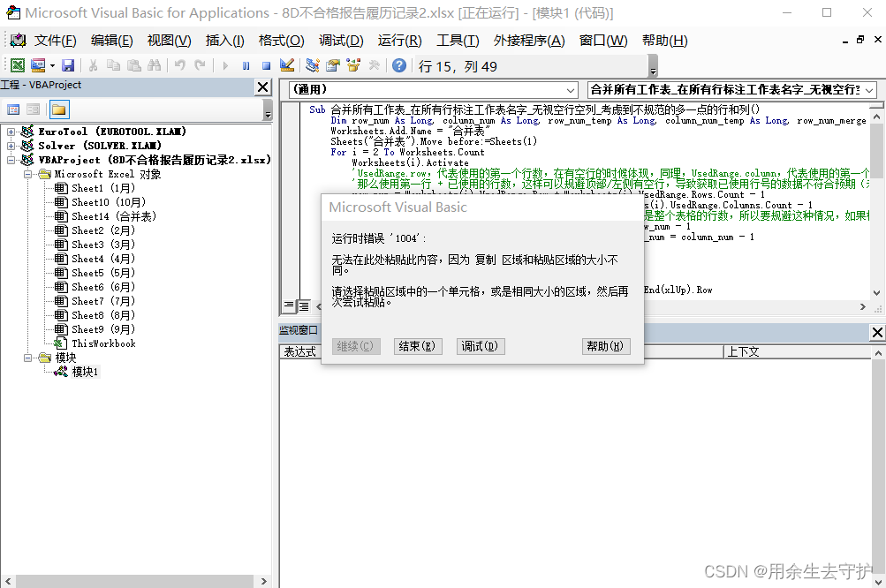Click View Code icon in project pane
Image resolution: width=886 pixels, height=588 pixels.
tap(13, 109)
